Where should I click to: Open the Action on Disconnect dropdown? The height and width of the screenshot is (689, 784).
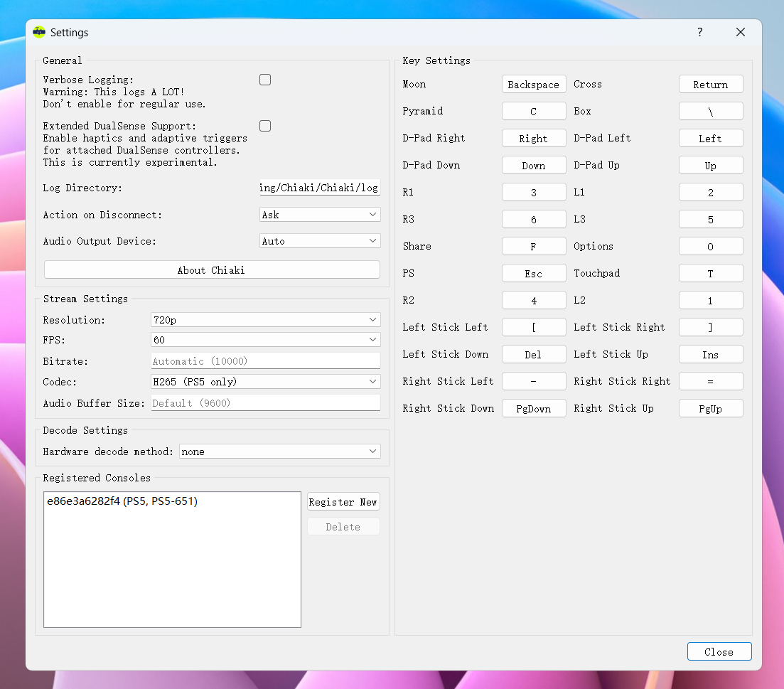pyautogui.click(x=320, y=215)
